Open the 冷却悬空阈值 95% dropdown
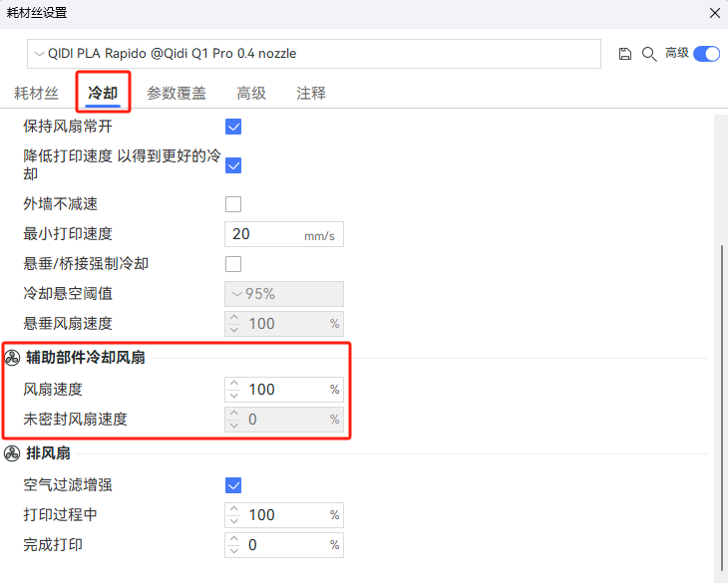The width and height of the screenshot is (728, 583). pos(285,294)
